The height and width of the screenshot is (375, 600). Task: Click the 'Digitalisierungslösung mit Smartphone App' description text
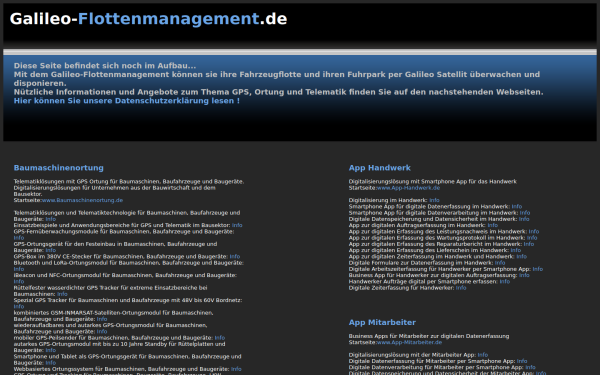(433, 182)
